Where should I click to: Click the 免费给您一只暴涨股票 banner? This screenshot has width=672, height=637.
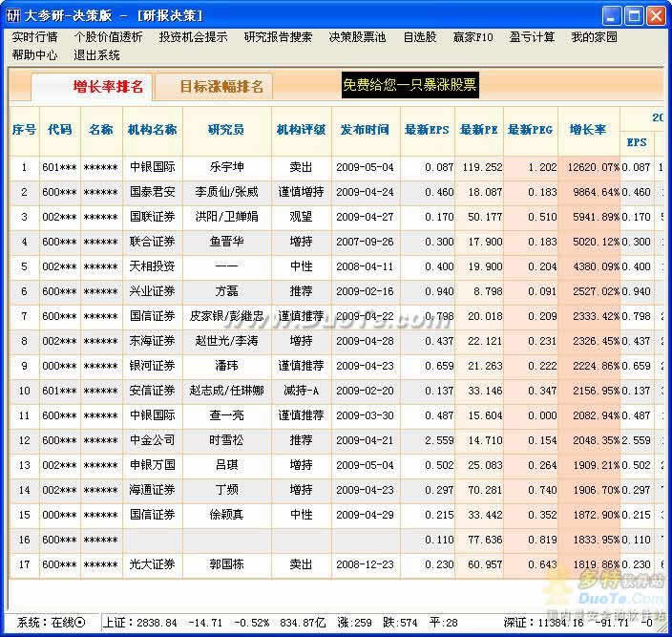tap(409, 85)
